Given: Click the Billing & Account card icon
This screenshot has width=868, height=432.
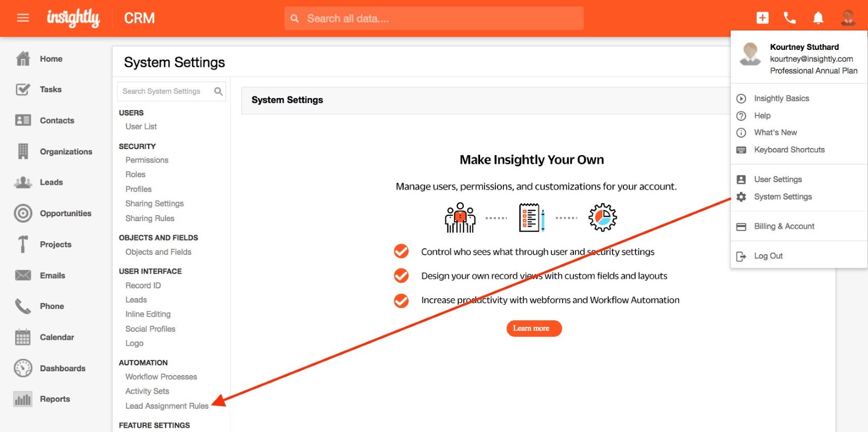Looking at the screenshot, I should [741, 227].
